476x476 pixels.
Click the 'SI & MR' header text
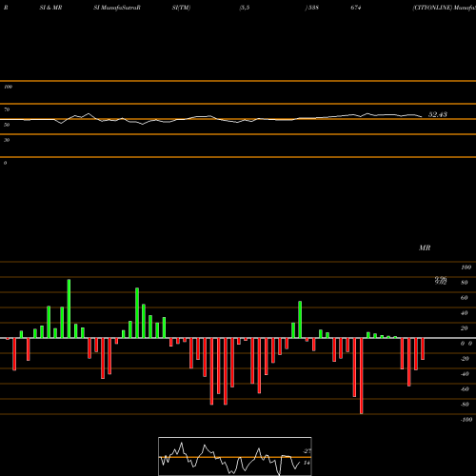[50, 8]
